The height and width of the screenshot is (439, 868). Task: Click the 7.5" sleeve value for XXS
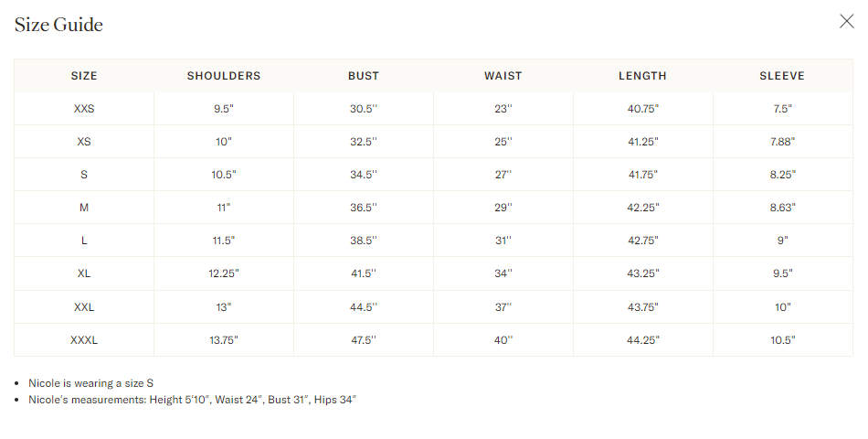click(x=782, y=109)
